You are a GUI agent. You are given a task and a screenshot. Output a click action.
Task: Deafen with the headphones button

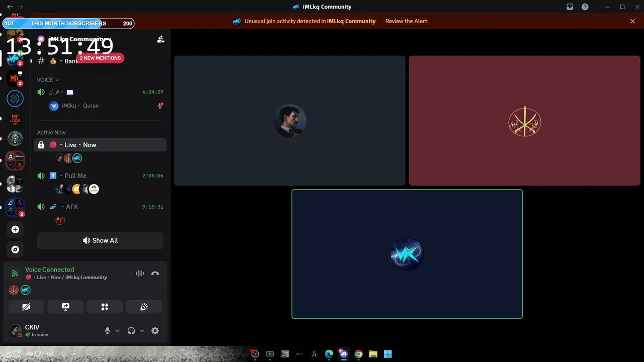(131, 331)
